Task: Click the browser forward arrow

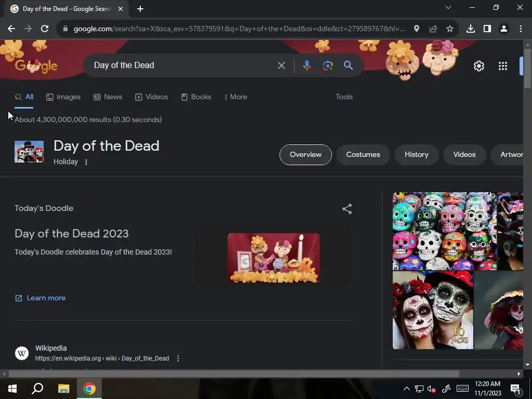Action: [28, 29]
